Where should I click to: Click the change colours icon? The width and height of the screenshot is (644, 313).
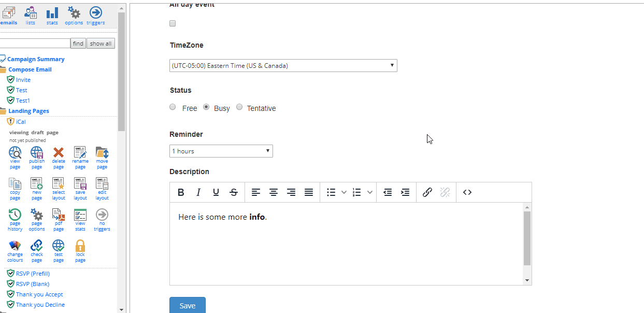(x=15, y=246)
